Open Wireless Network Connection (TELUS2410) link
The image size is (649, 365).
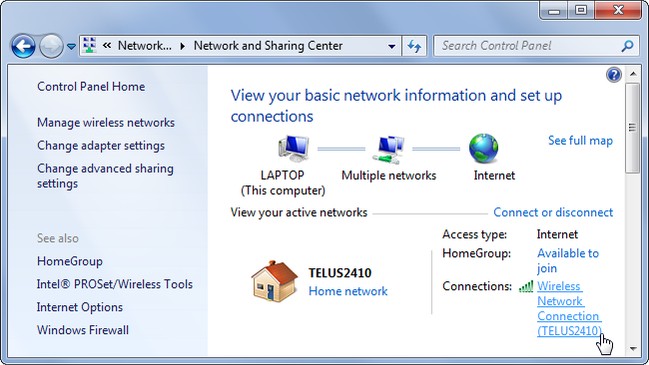point(570,308)
